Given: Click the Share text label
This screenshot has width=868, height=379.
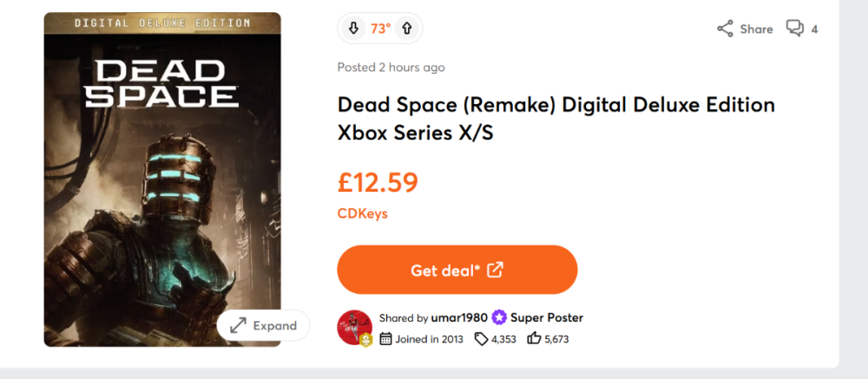Looking at the screenshot, I should pyautogui.click(x=756, y=29).
